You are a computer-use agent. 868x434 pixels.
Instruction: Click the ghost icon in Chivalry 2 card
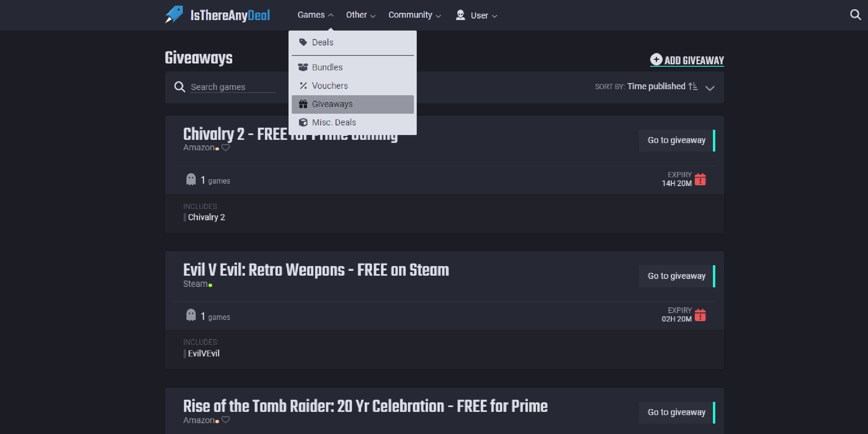tap(191, 179)
